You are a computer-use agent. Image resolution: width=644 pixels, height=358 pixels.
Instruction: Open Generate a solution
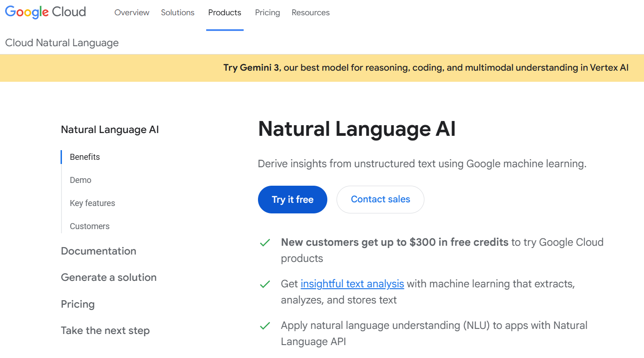[109, 277]
